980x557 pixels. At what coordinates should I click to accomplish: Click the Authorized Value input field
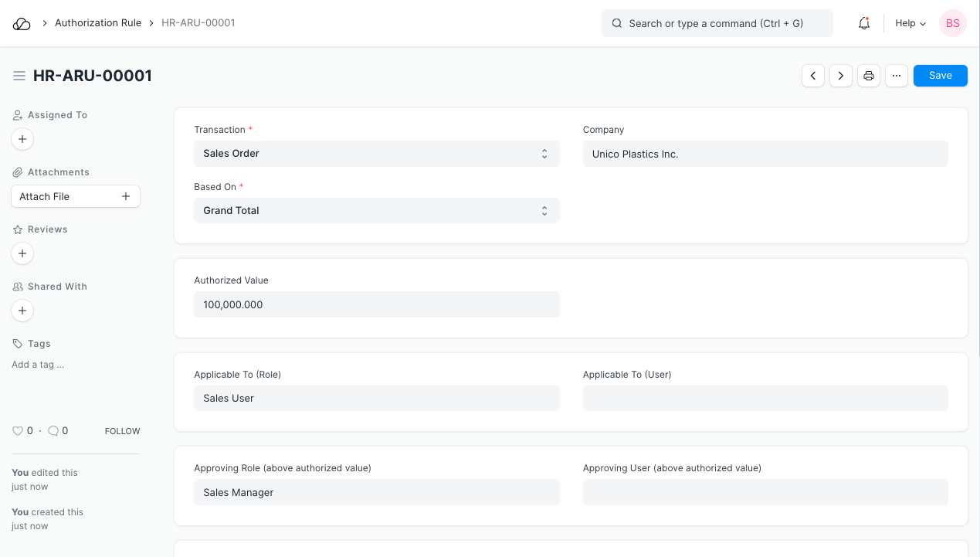pyautogui.click(x=376, y=304)
